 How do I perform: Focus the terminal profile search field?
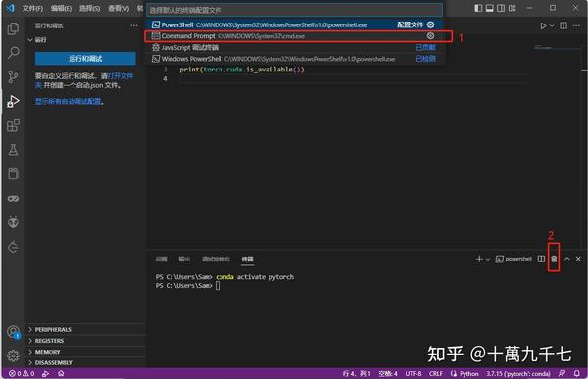click(295, 10)
